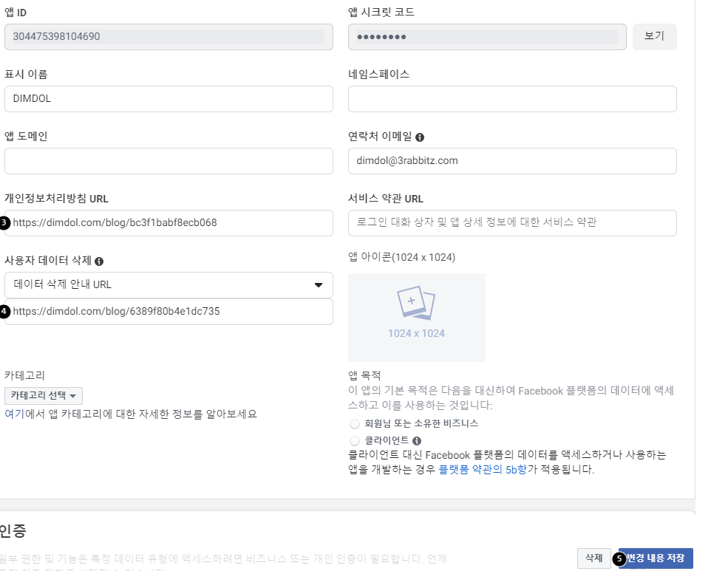Screen dimensions: 711x588
Task: Edit the display name field DIMDOL
Action: click(169, 99)
